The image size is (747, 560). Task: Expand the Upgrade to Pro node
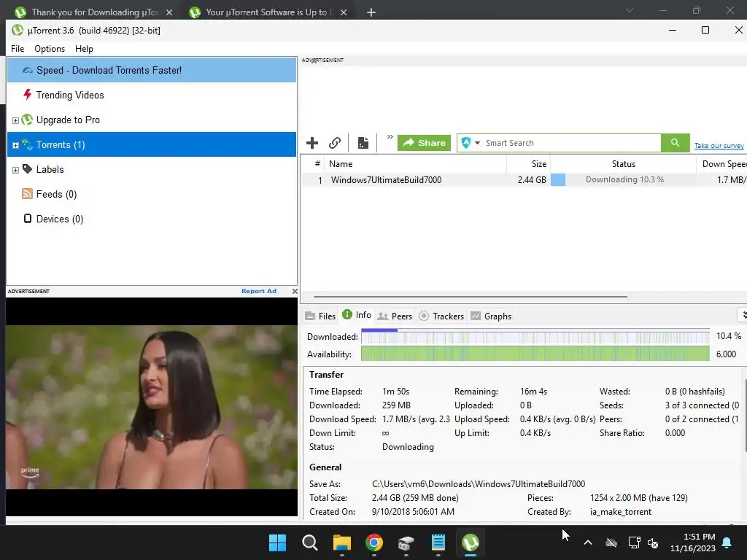tap(15, 120)
